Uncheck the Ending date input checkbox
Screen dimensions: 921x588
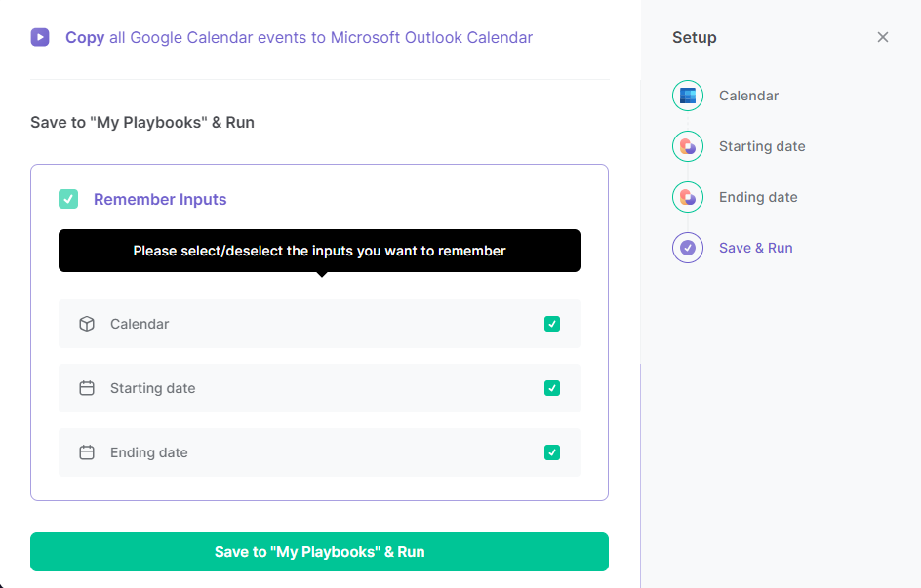(x=552, y=452)
